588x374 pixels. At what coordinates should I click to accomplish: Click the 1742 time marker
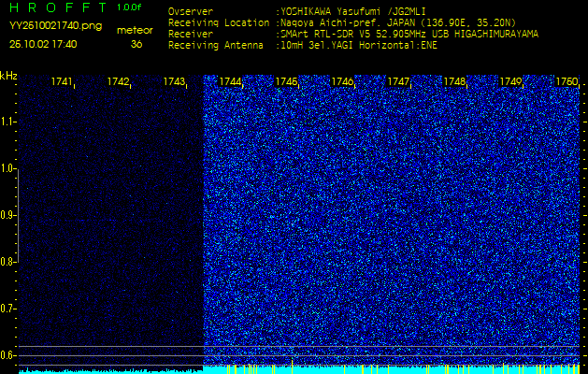point(118,81)
